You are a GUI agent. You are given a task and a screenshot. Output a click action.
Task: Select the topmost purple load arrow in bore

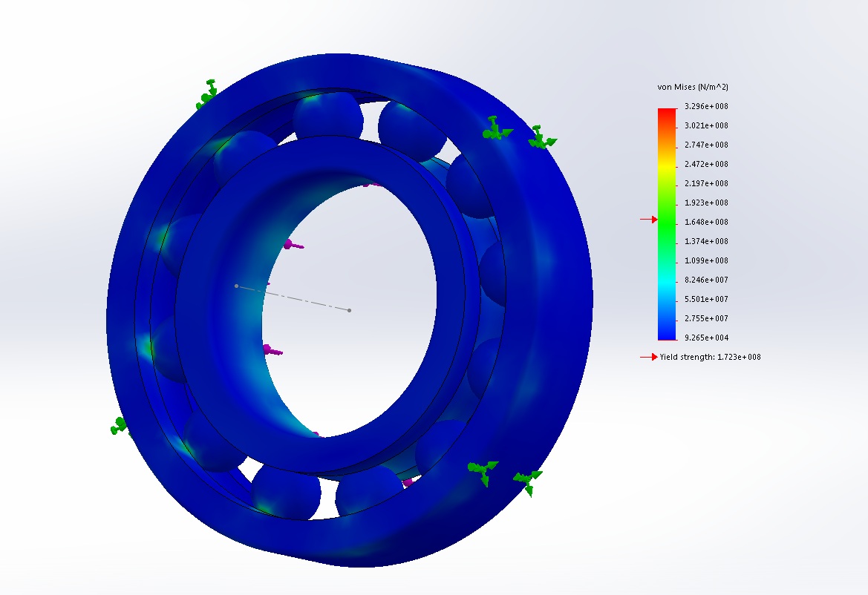click(371, 183)
